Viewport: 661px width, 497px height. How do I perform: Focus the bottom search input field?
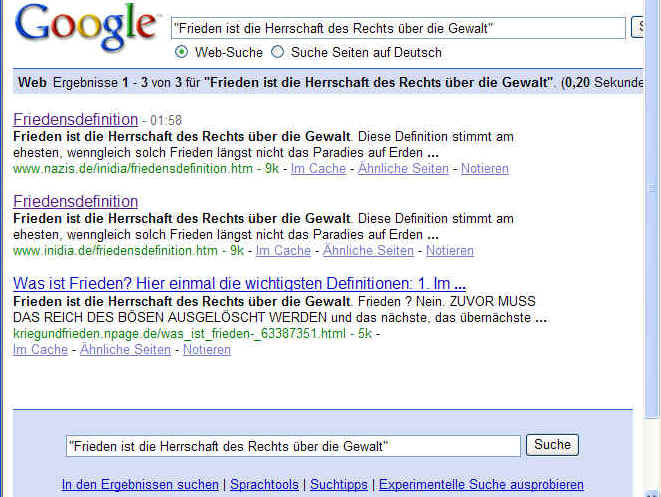pos(293,446)
